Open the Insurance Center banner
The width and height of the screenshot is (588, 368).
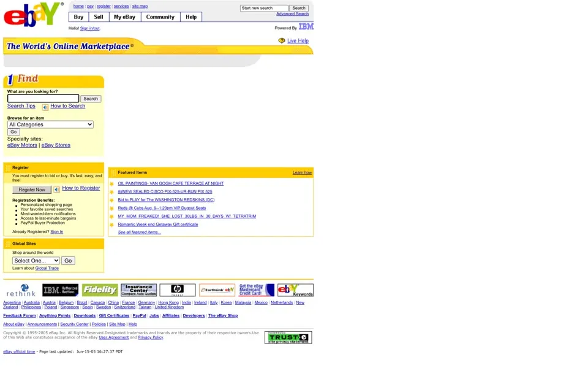click(x=139, y=290)
